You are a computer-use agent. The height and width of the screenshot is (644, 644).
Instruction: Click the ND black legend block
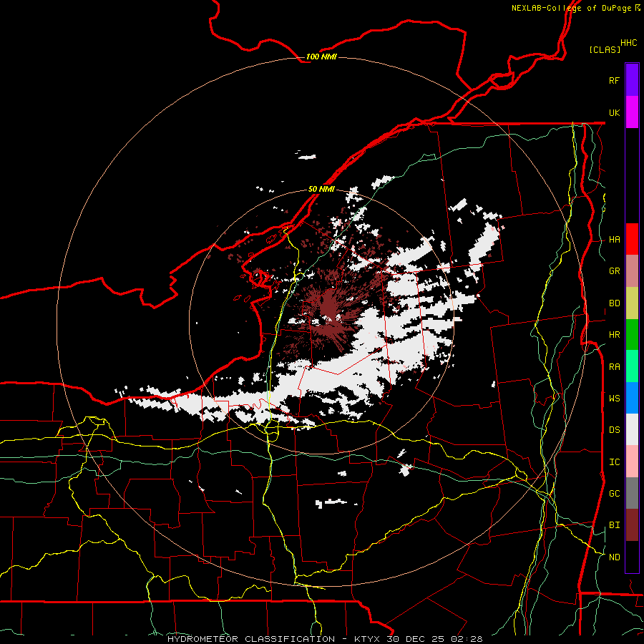[x=632, y=557]
